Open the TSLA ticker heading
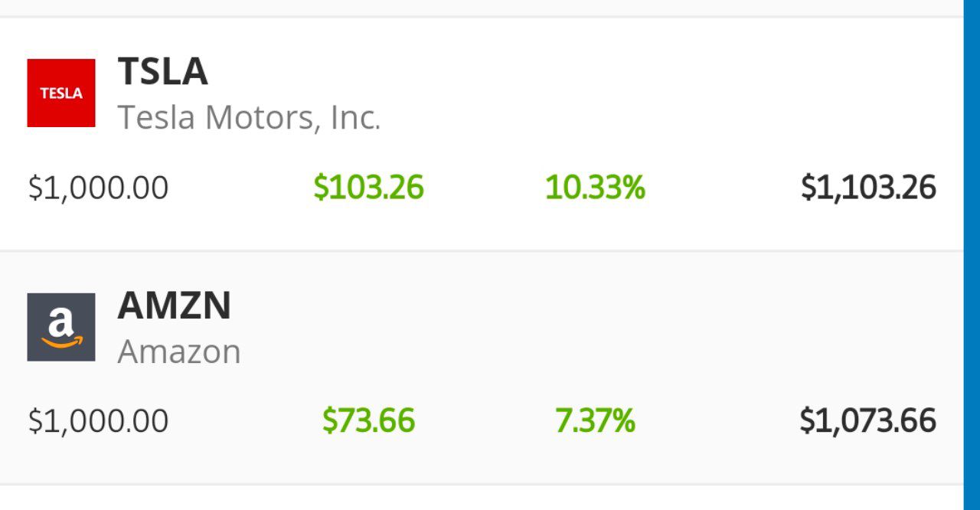This screenshot has height=510, width=980. [162, 72]
